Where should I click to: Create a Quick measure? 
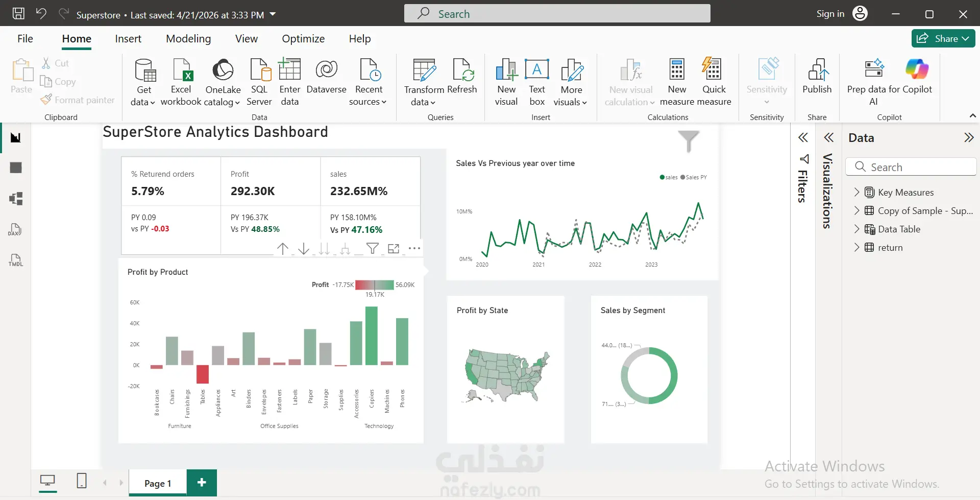(x=714, y=82)
